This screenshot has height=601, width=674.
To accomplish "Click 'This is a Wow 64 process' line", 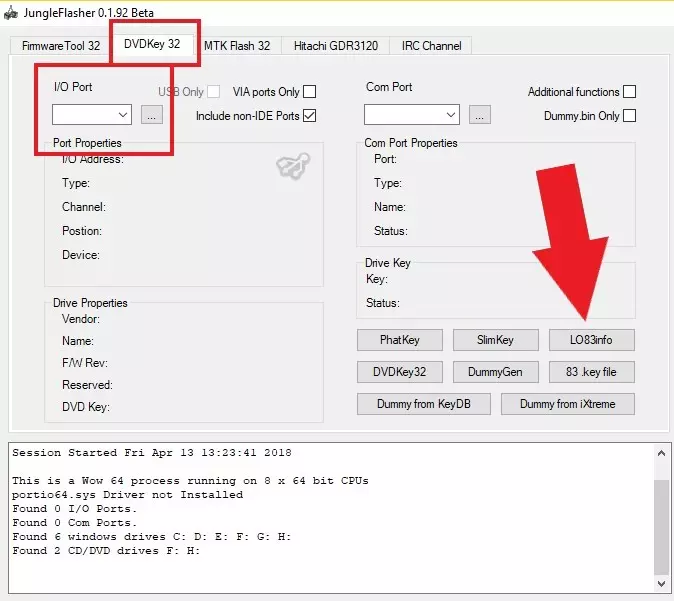I will tap(190, 481).
